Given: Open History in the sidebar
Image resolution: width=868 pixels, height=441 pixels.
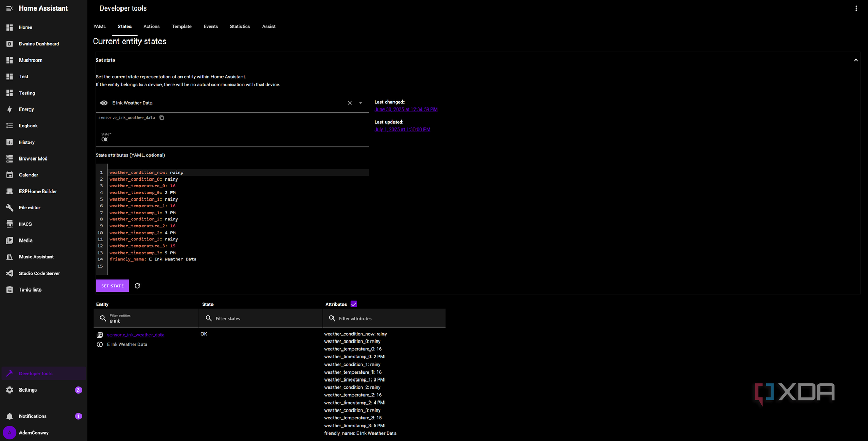Looking at the screenshot, I should tap(44, 142).
